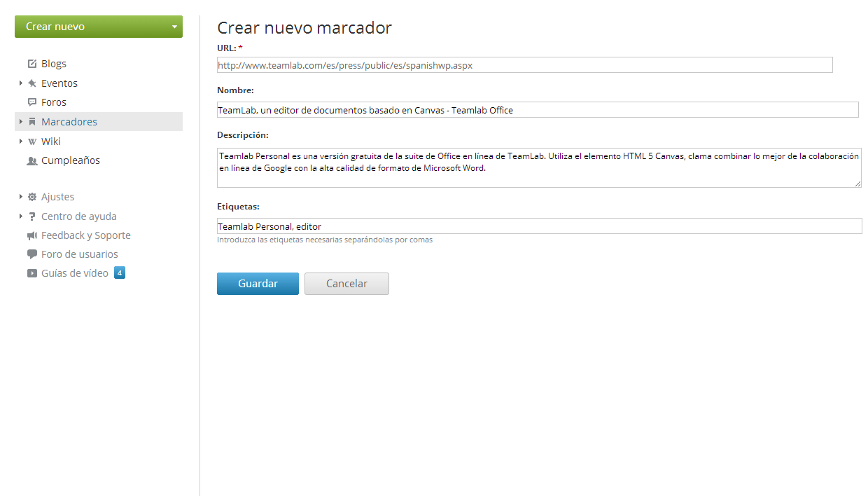Viewport: 868px width, 496px height.
Task: Click the "URL:" field label
Action: [x=226, y=48]
